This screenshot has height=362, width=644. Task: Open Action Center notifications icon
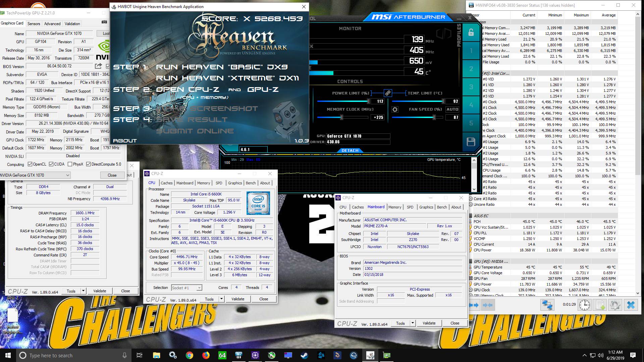click(x=633, y=355)
